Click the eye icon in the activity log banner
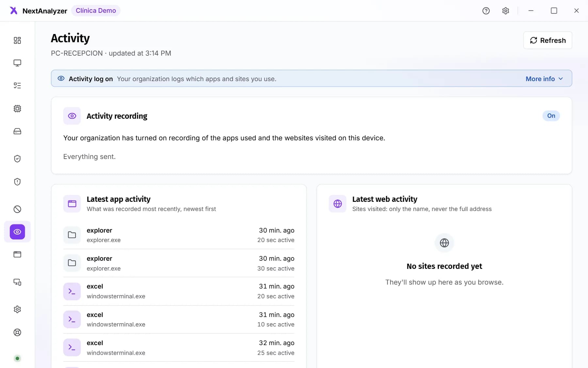This screenshot has height=368, width=588. click(x=61, y=79)
